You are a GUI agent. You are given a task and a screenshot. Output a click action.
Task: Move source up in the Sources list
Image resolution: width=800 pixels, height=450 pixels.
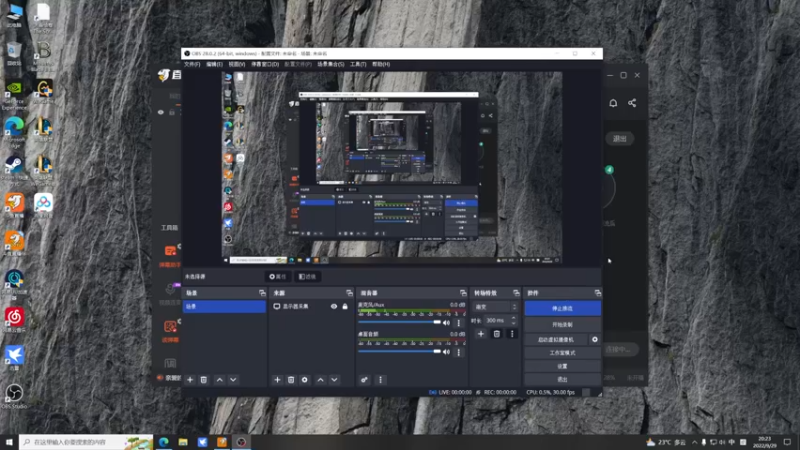click(x=320, y=380)
